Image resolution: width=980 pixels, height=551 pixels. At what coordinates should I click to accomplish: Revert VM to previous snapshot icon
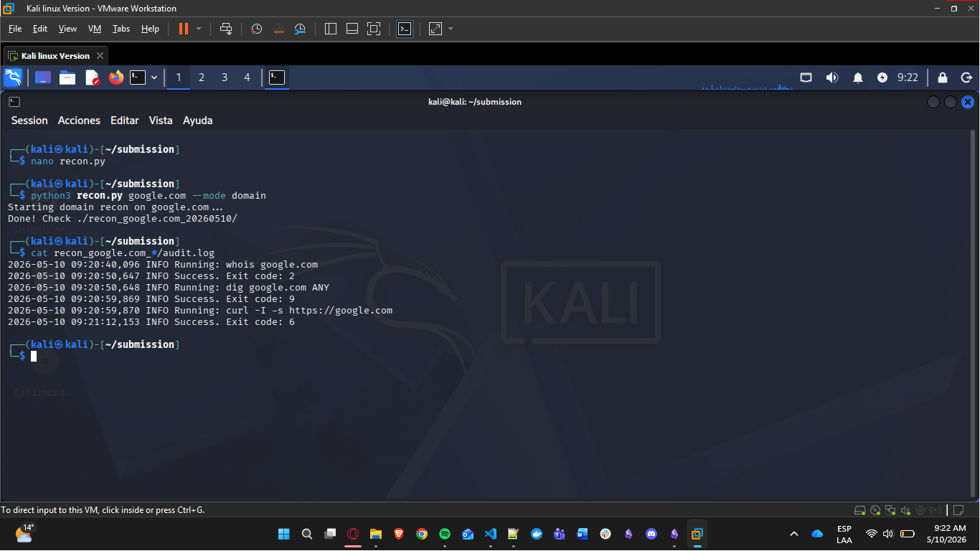point(278,29)
